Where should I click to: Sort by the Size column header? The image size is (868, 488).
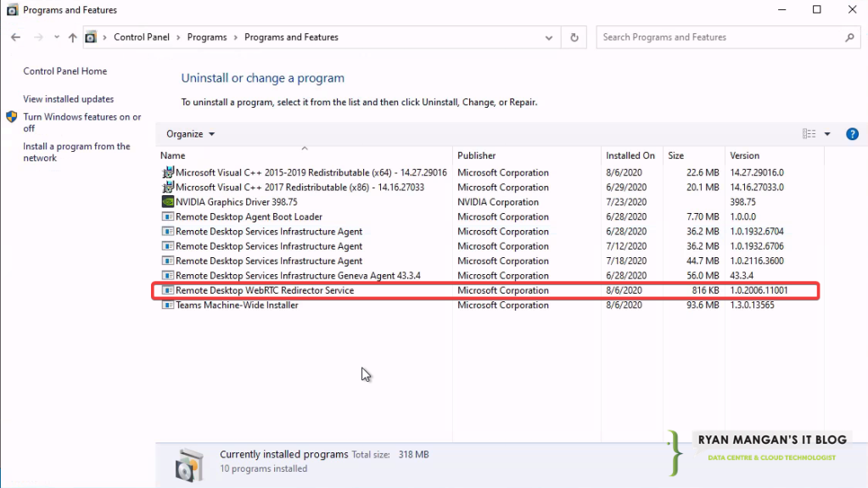[x=693, y=155]
